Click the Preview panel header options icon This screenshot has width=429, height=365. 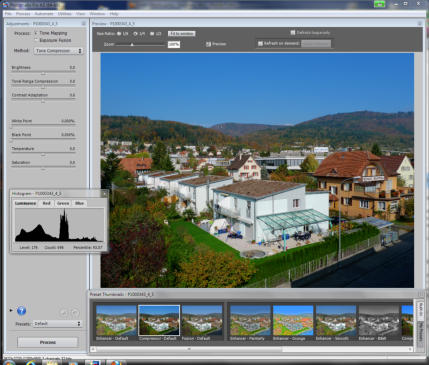[420, 23]
